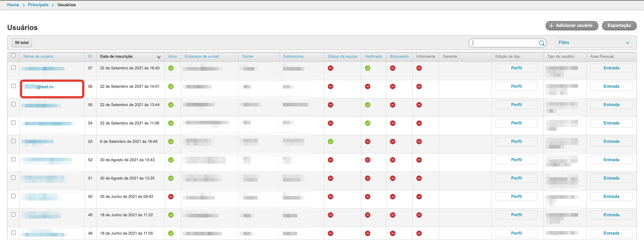Select the checkbox for user ID 51
Image resolution: width=644 pixels, height=240 pixels.
13,178
